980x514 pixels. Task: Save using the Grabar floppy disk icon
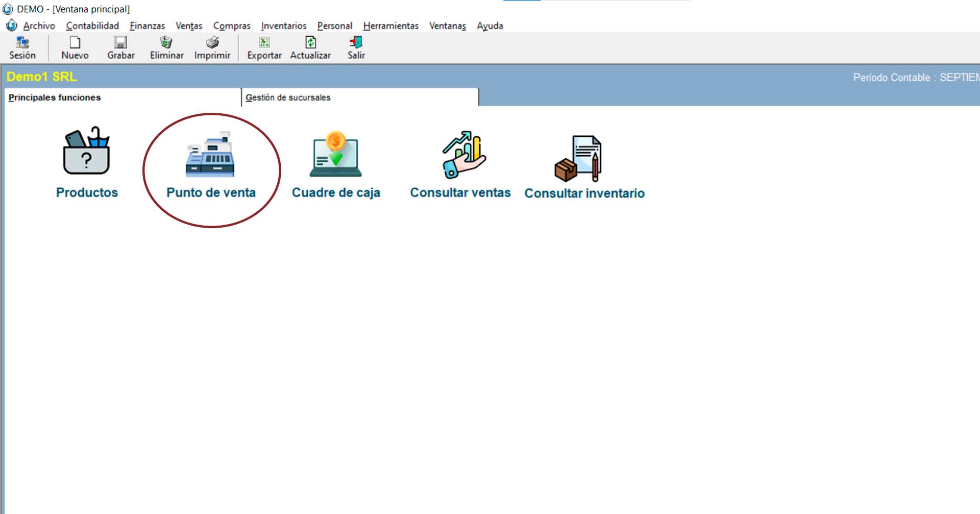pos(120,43)
